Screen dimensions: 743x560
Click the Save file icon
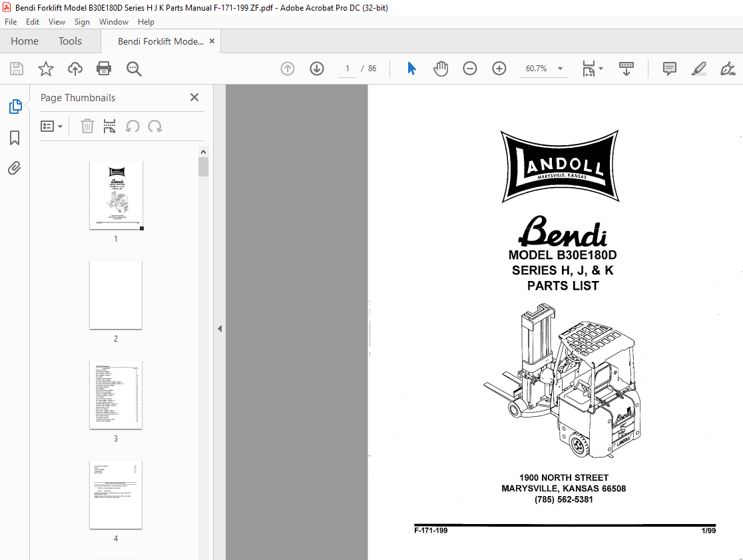(x=17, y=69)
